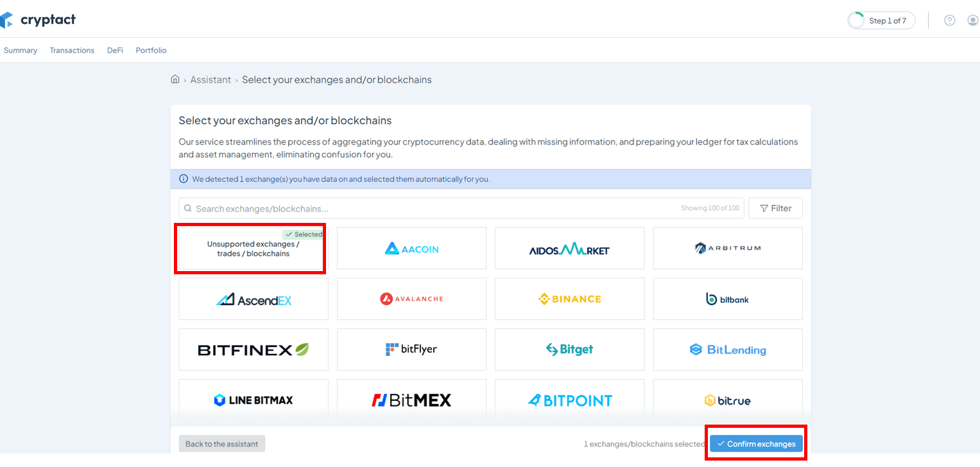Open the Summary tab
The image size is (980, 467).
click(21, 50)
